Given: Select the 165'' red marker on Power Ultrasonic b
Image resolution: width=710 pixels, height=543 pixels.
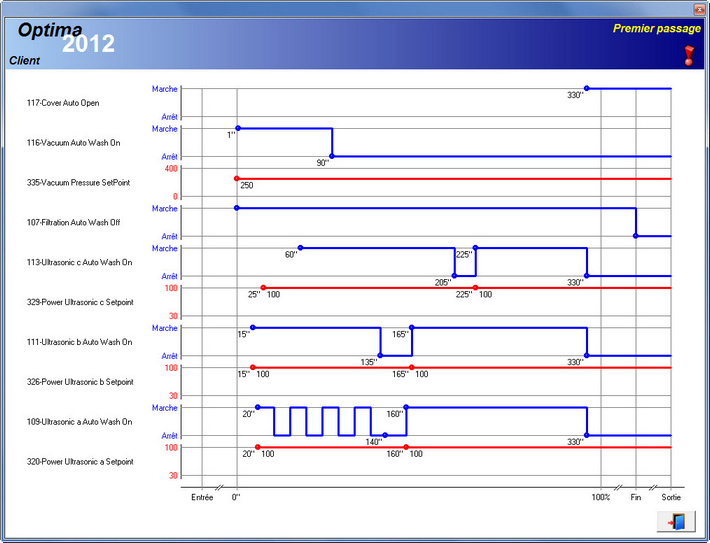Looking at the screenshot, I should (x=412, y=367).
